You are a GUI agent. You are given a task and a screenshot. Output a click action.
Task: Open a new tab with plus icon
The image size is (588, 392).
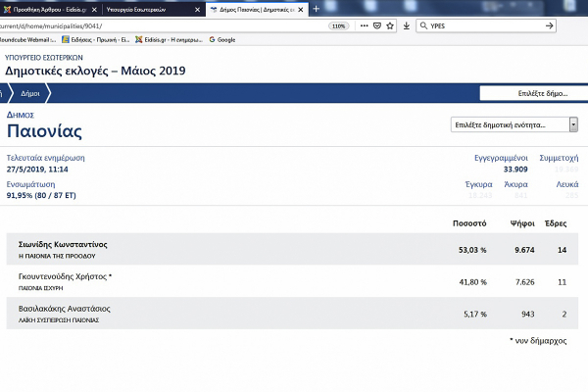point(315,9)
